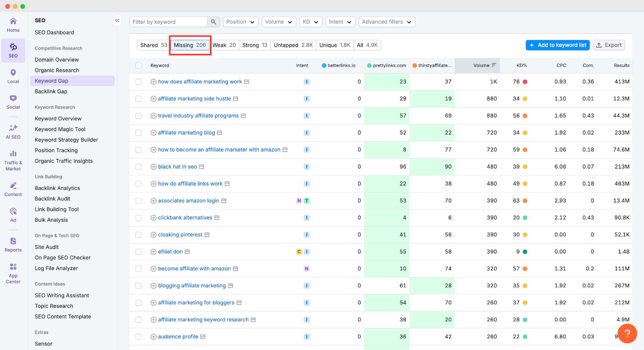Open the Traffic & Market icon
644x350 pixels.
tap(13, 160)
